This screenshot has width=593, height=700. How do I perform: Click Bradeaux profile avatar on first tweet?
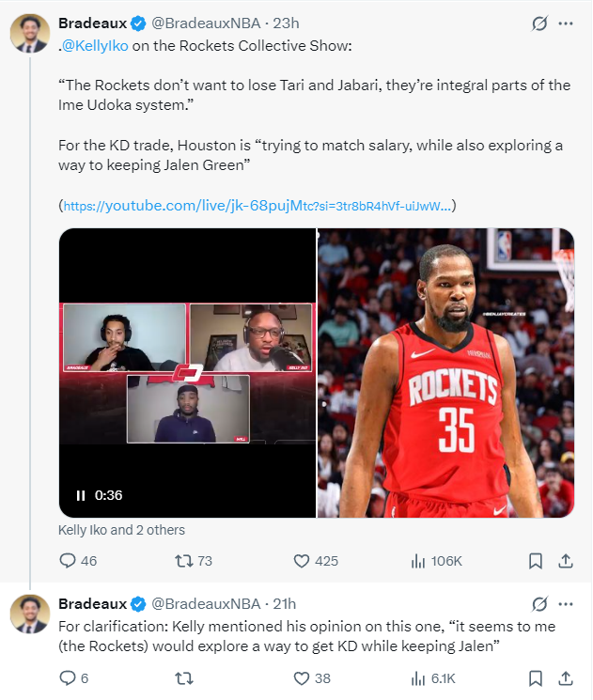pos(29,34)
